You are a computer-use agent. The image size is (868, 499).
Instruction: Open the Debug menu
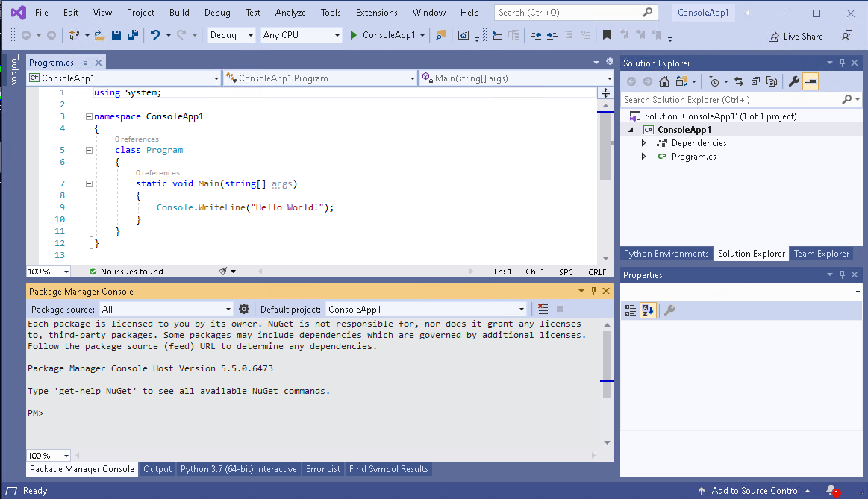(x=216, y=12)
